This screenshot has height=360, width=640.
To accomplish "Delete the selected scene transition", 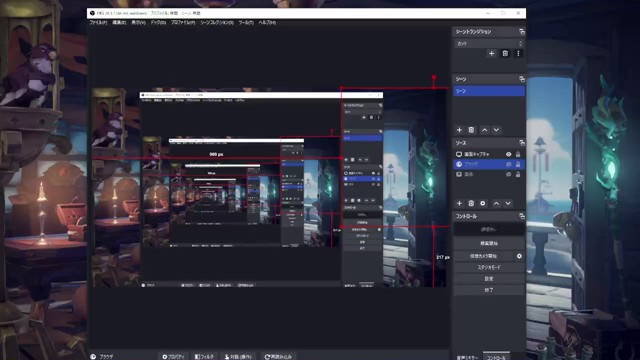I will (x=505, y=53).
